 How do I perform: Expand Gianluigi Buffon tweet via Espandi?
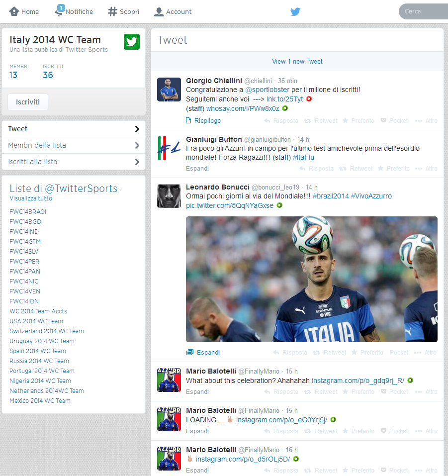click(197, 169)
